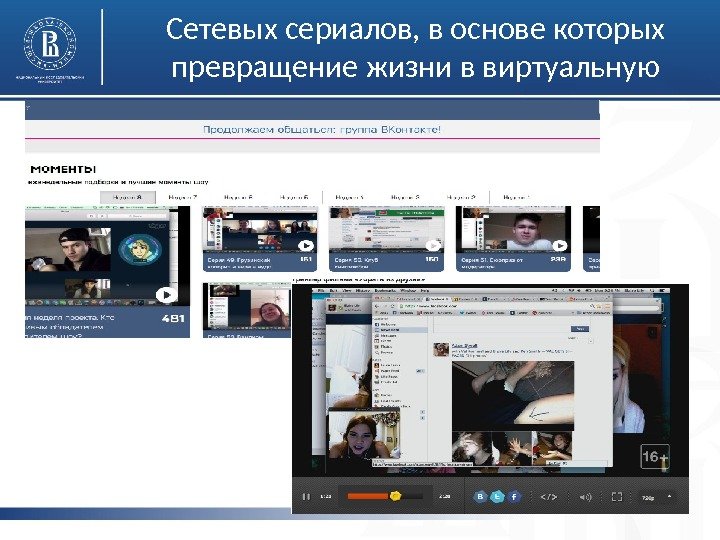Select the Неделя 3 tab
This screenshot has height=540, width=720.
click(x=405, y=197)
